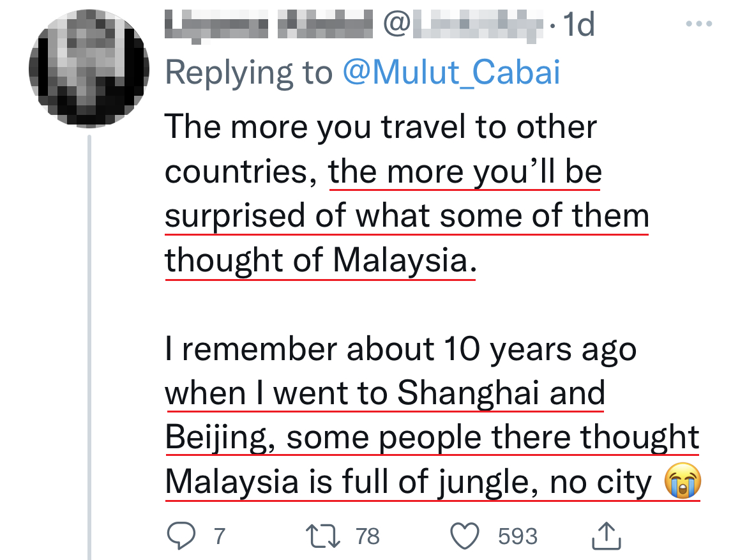This screenshot has height=560, width=747.
Task: Open the three-dot more options menu
Action: click(698, 24)
